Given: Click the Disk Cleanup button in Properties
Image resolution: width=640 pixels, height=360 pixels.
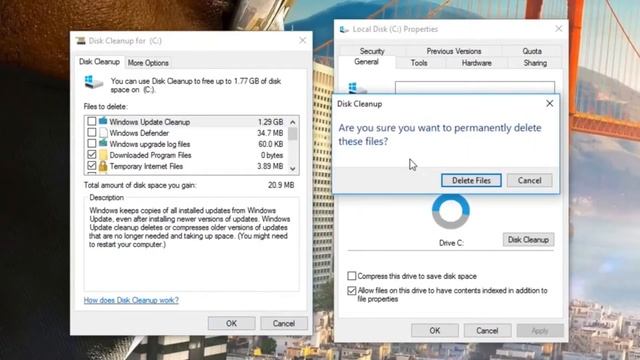Looking at the screenshot, I should (x=528, y=240).
